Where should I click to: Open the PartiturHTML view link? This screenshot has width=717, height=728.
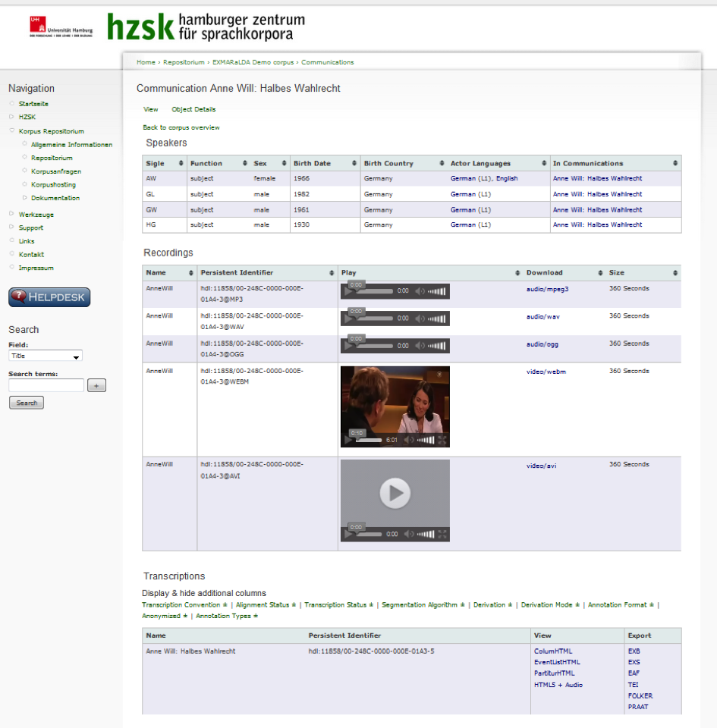pos(554,673)
